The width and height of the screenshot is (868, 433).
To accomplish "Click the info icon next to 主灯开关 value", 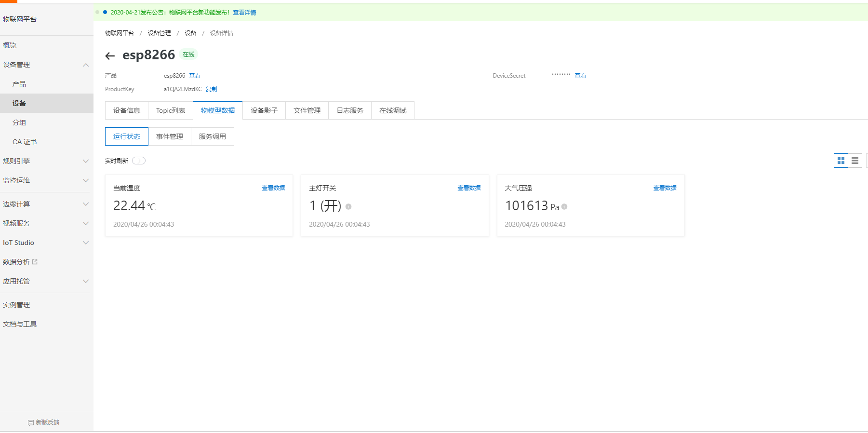I will pos(348,206).
